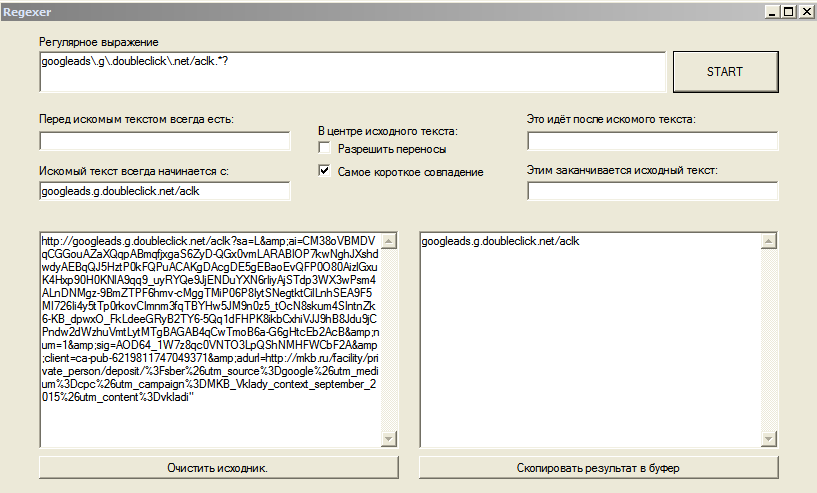Viewport: 817px width, 493px height.
Task: Click the down arrow of result text scrollbar
Action: (x=768, y=439)
